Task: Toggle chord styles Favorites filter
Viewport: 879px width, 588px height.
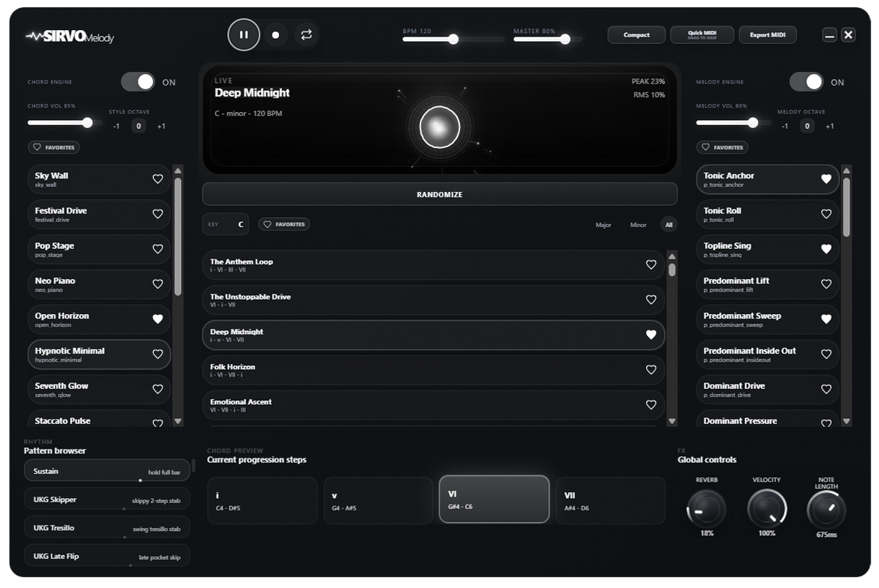Action: pyautogui.click(x=53, y=147)
